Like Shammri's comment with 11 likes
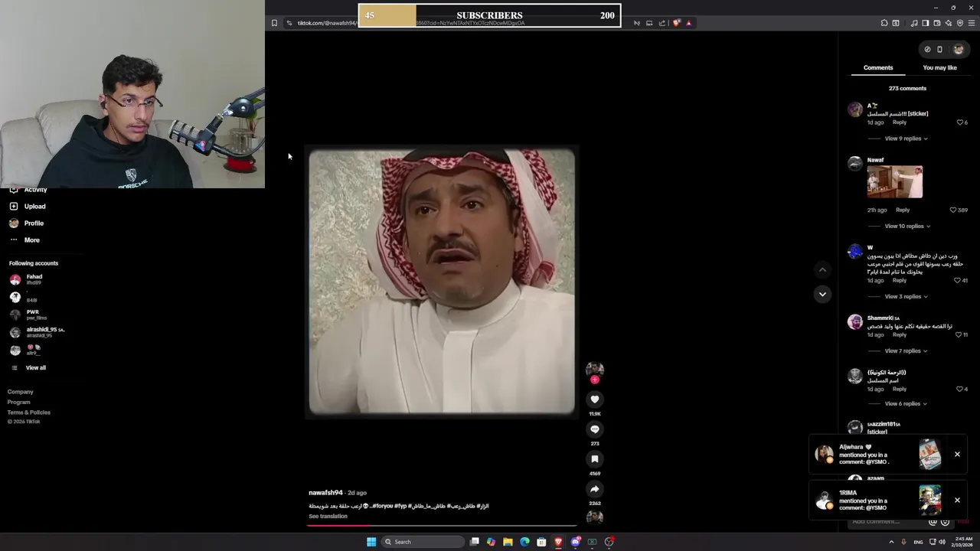 (x=958, y=334)
